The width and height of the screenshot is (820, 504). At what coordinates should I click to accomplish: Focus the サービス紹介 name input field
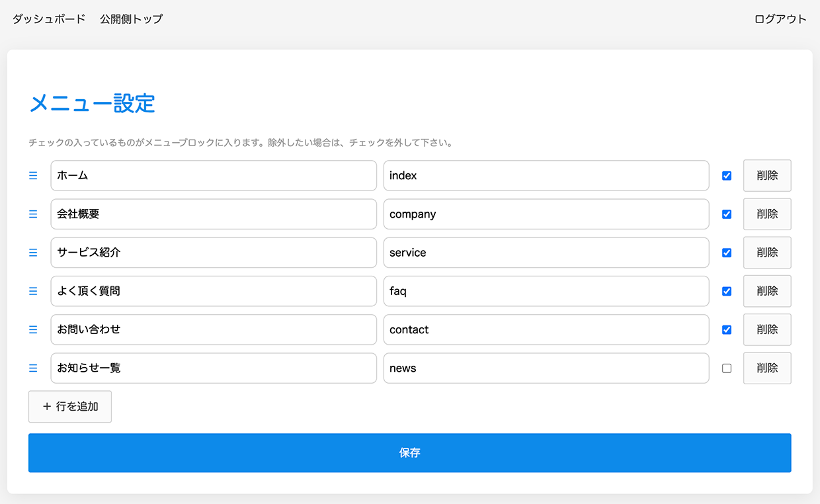point(214,253)
